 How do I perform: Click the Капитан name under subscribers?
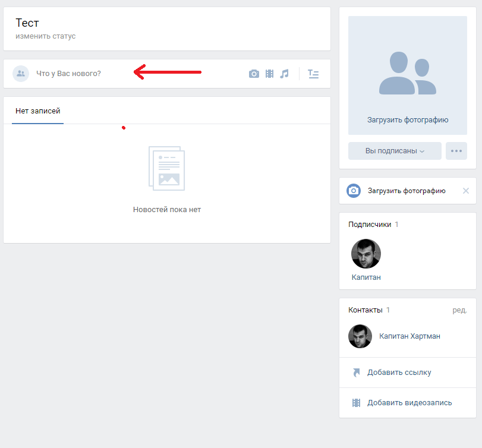pos(366,277)
